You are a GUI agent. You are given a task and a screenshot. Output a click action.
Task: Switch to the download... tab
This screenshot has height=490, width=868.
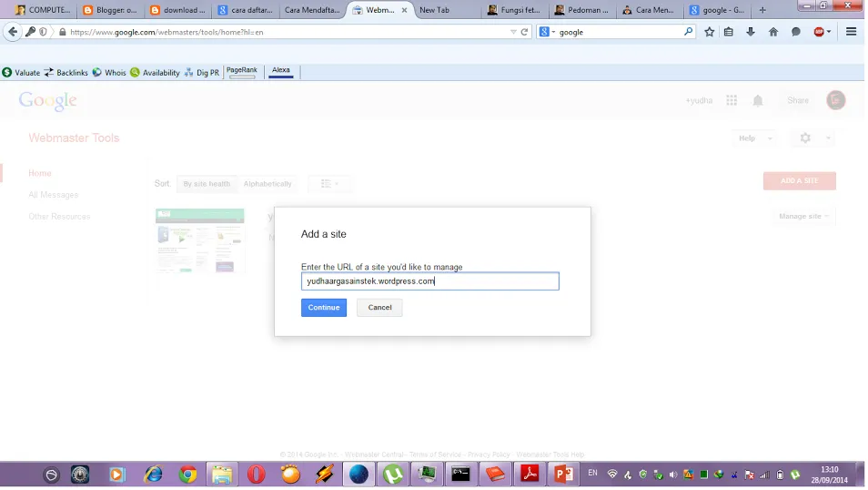click(x=178, y=10)
